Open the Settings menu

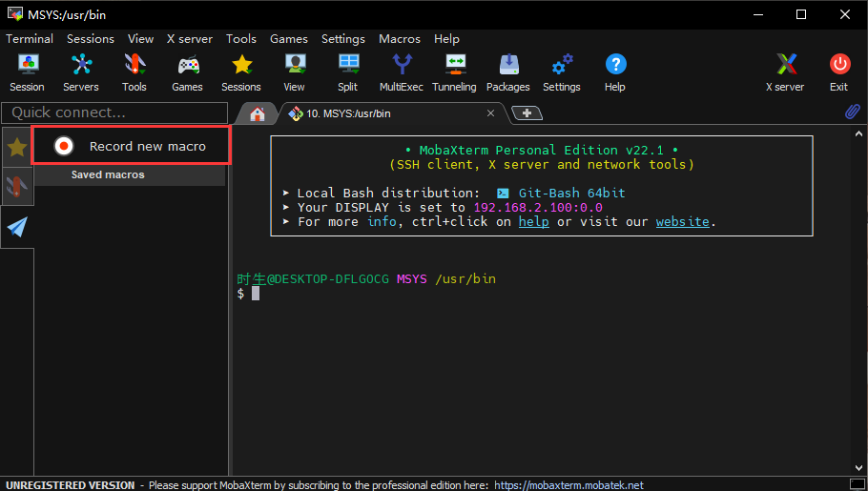[x=343, y=39]
